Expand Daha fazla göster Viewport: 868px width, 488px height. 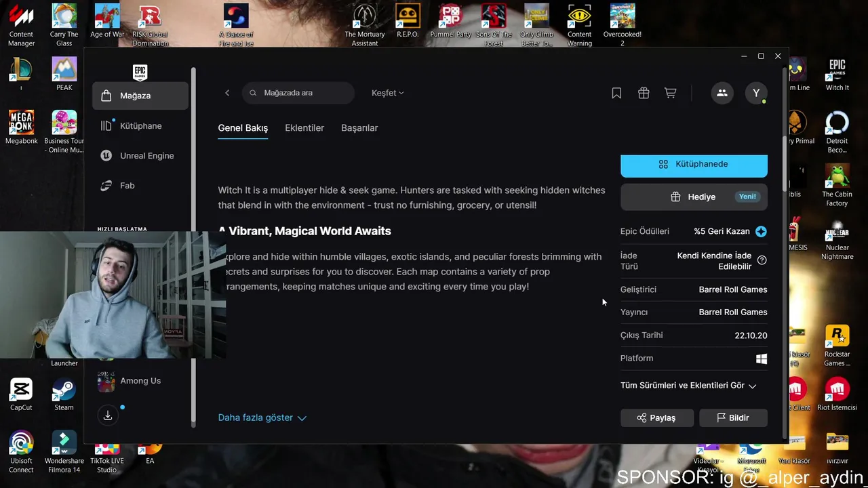(262, 418)
